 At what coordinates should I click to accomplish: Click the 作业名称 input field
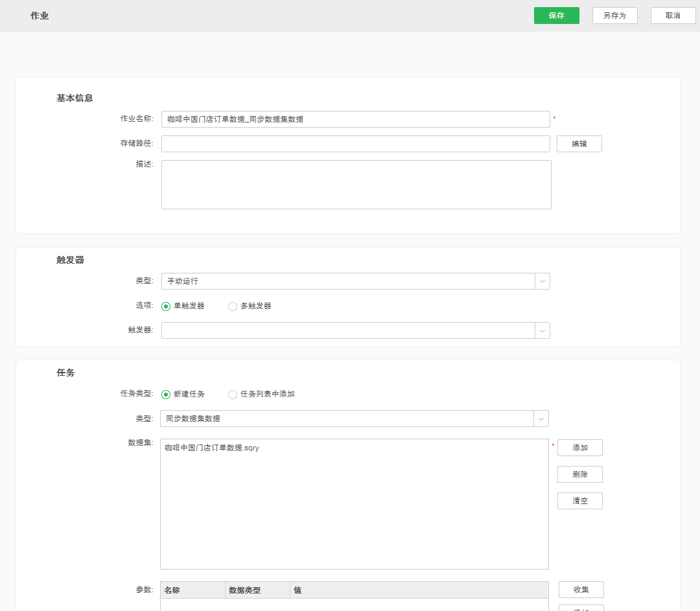point(355,119)
